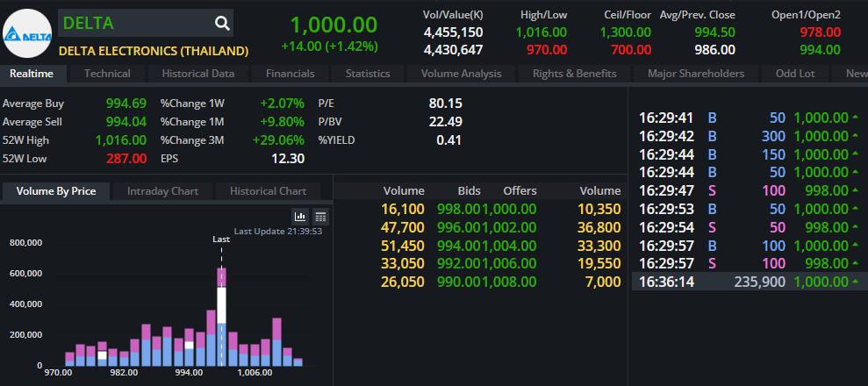868x386 pixels.
Task: Select the 16:29:41 buy trade row
Action: tap(749, 118)
